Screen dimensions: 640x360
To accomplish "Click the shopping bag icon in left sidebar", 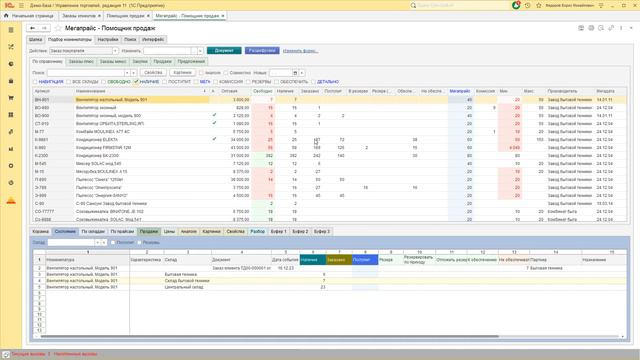I will [x=11, y=81].
